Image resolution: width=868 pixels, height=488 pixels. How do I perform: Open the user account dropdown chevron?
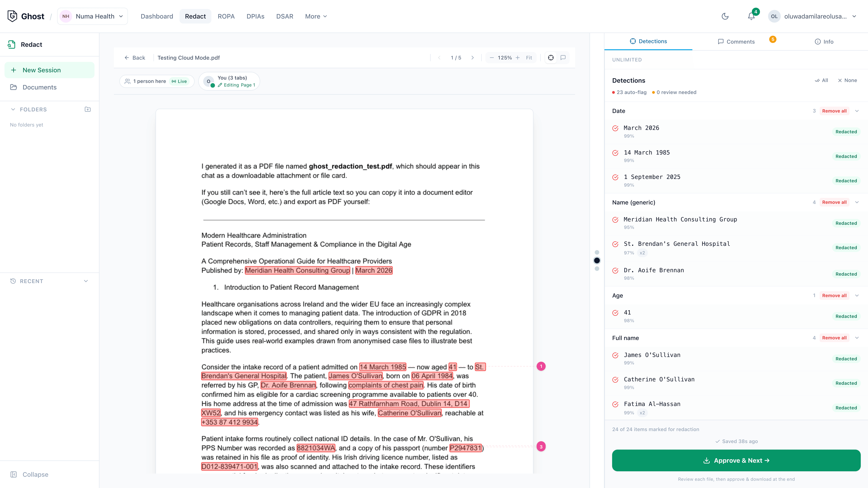[x=854, y=16]
